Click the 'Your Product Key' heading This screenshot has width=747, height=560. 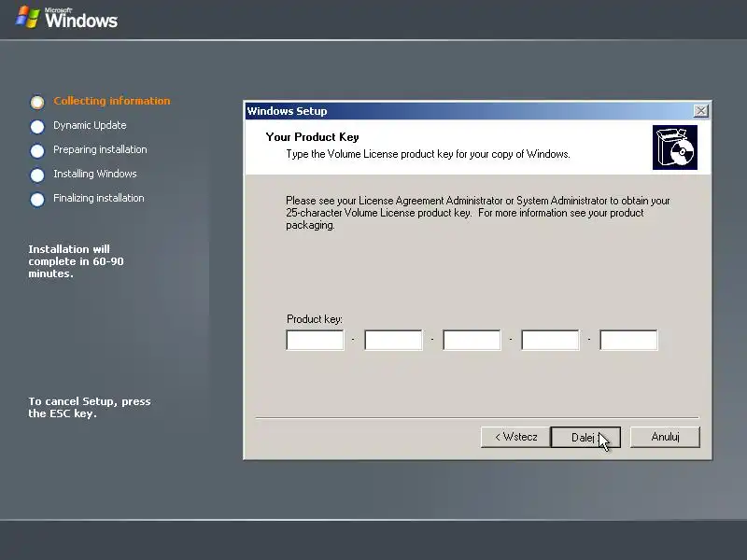[x=312, y=137]
